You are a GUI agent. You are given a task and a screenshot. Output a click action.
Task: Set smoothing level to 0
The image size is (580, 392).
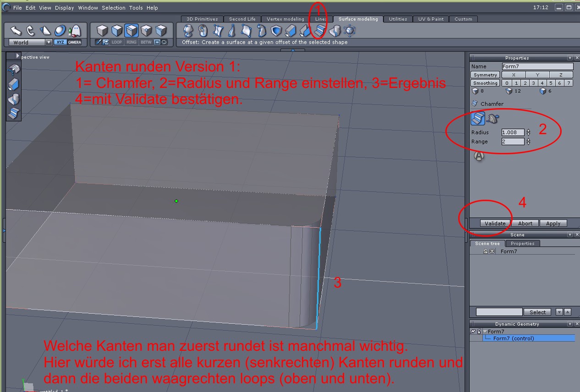(506, 83)
